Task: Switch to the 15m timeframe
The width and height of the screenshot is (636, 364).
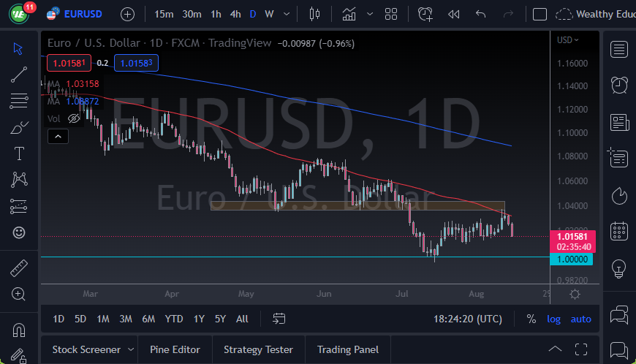Action: [x=164, y=15]
